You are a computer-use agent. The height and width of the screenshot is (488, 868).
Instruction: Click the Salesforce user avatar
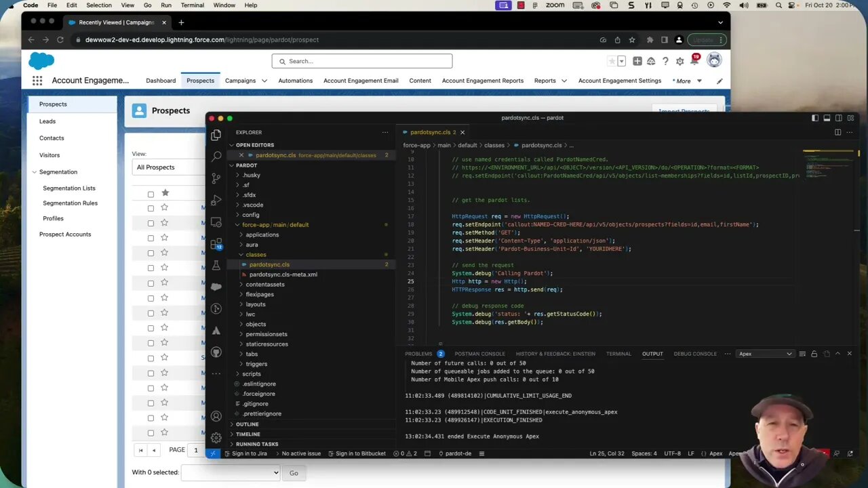(714, 61)
